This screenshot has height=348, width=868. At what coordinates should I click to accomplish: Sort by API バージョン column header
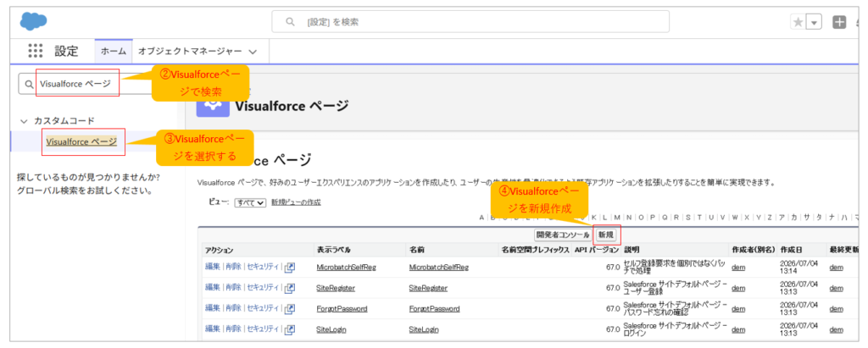(596, 250)
